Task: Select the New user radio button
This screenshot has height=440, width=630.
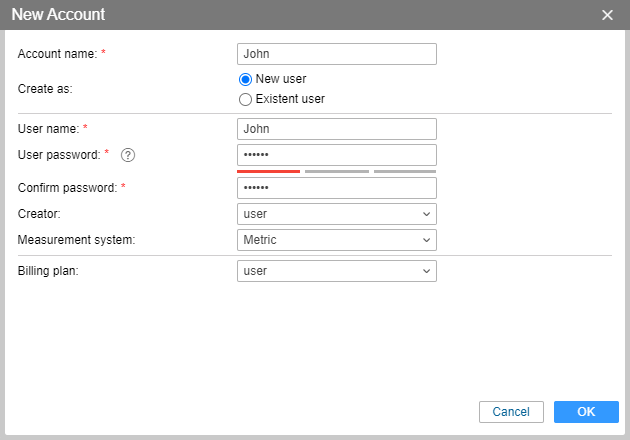Action: pyautogui.click(x=245, y=79)
